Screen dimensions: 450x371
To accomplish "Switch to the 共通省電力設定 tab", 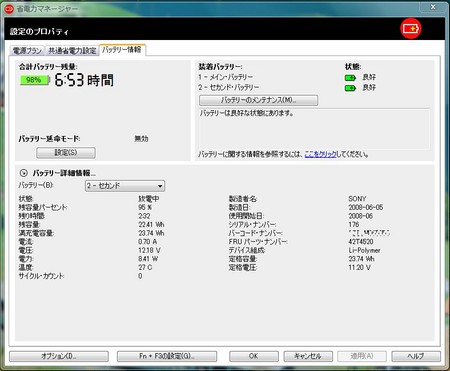I will pos(72,51).
